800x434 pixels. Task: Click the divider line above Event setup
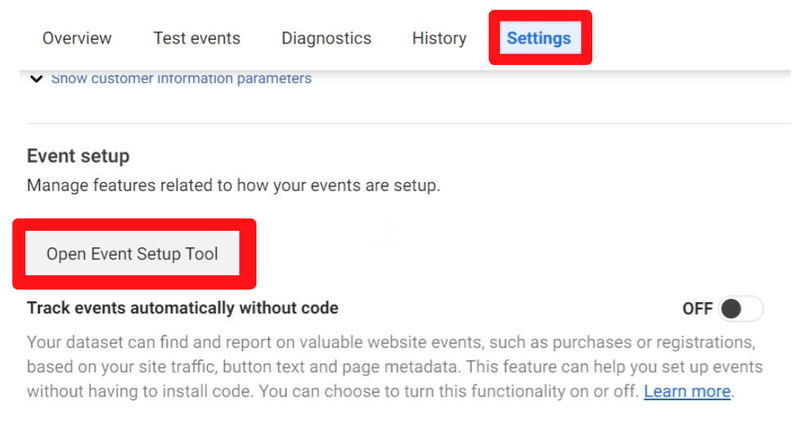(x=400, y=124)
